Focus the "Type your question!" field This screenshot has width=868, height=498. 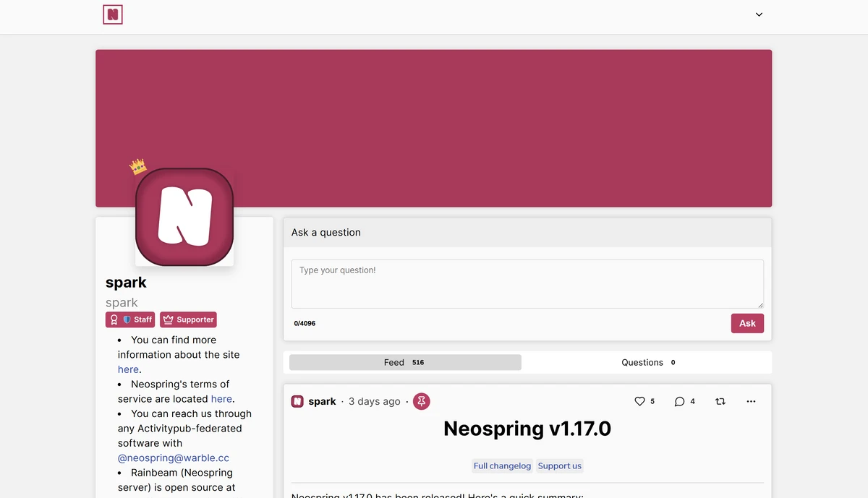click(527, 284)
